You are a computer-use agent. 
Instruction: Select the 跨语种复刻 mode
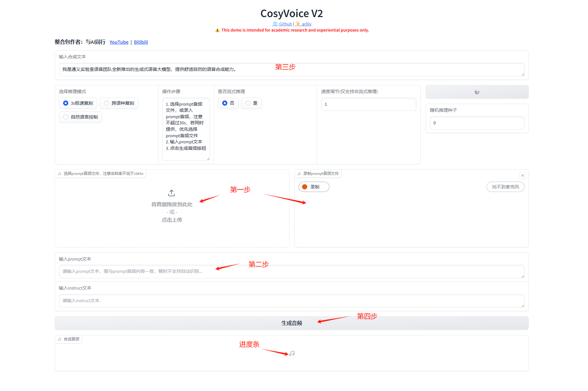pyautogui.click(x=119, y=103)
